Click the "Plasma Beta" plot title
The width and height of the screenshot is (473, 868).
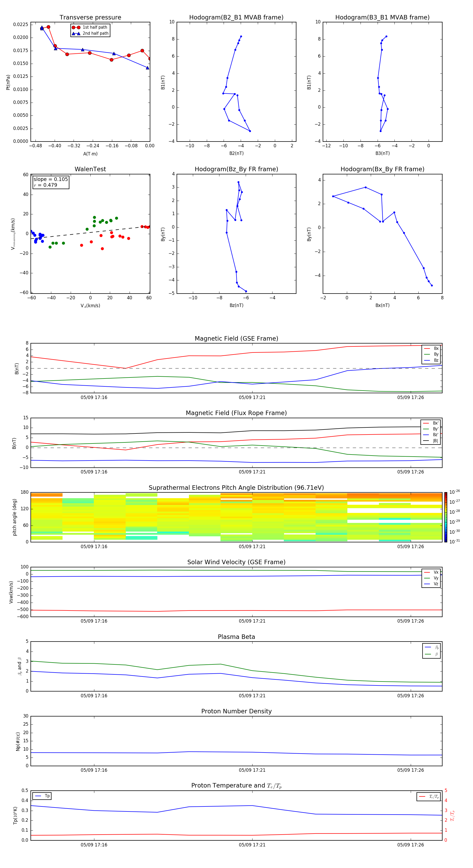click(x=236, y=637)
